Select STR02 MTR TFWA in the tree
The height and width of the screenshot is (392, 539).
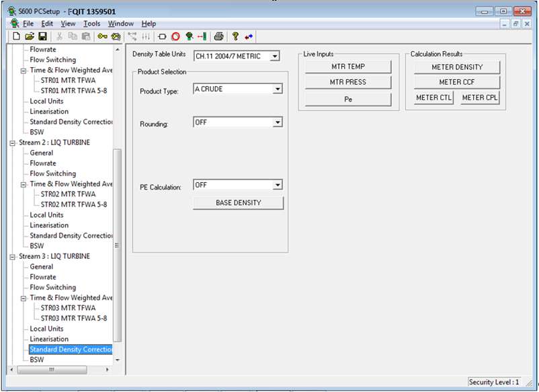(68, 194)
